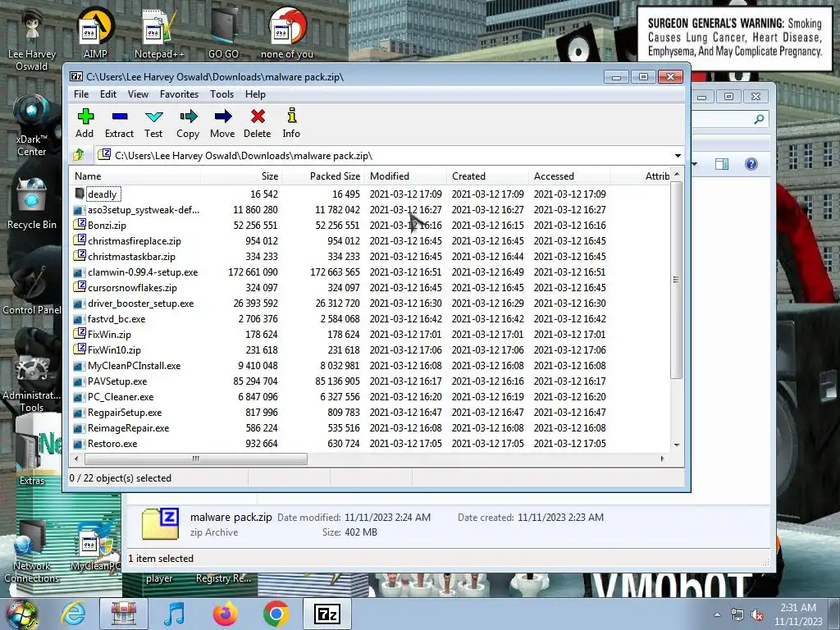The height and width of the screenshot is (630, 840).
Task: Launch Firefox from taskbar
Action: point(225,614)
